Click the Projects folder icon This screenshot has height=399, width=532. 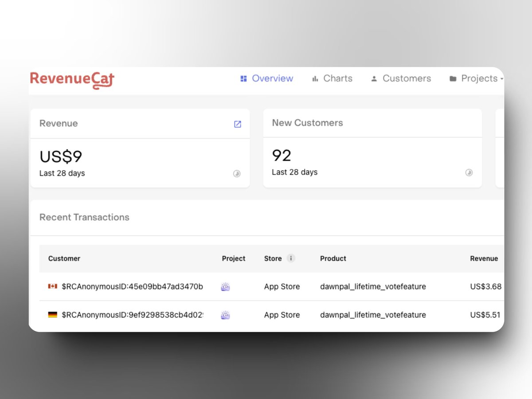coord(453,79)
